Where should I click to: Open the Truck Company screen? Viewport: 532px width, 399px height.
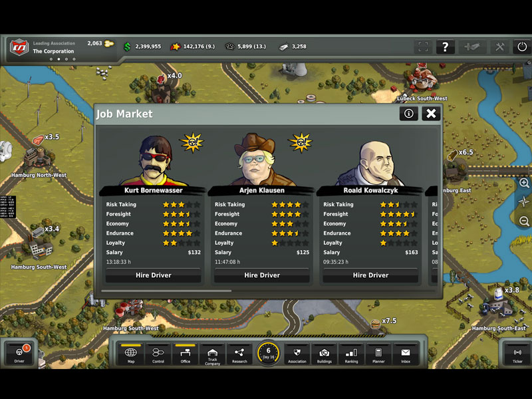point(212,354)
